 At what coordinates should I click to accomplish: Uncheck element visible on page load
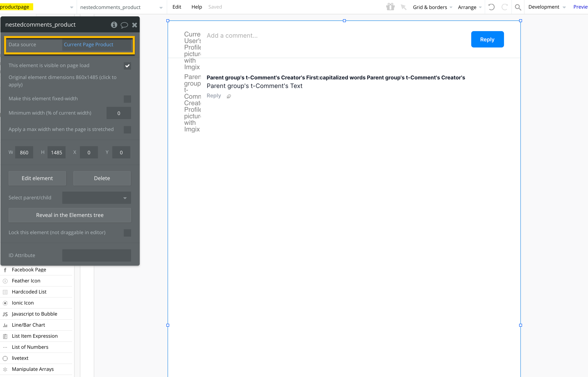(127, 66)
